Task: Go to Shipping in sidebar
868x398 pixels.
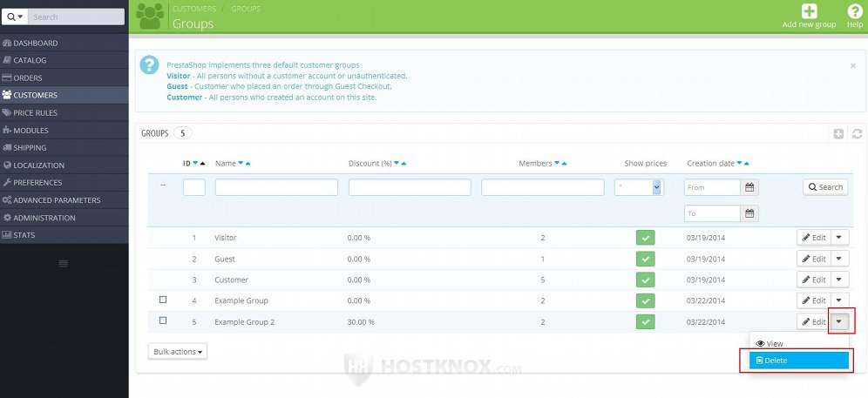Action: click(x=64, y=148)
